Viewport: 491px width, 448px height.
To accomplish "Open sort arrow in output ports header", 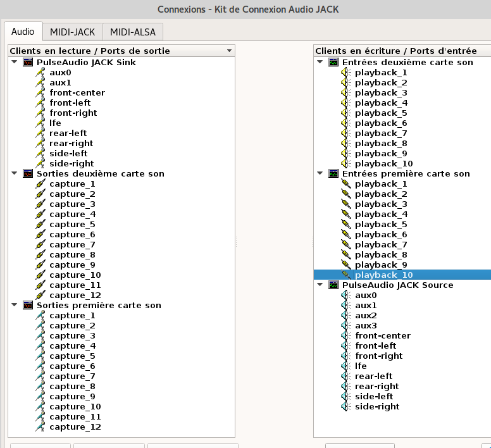I will tap(229, 51).
